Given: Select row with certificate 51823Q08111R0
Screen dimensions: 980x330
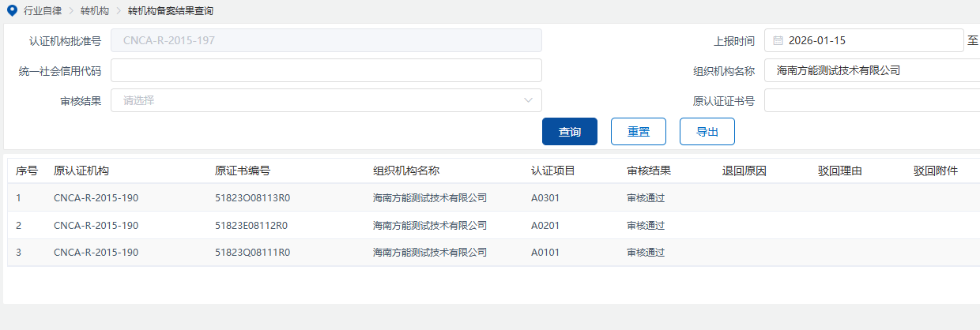Looking at the screenshot, I should [252, 253].
